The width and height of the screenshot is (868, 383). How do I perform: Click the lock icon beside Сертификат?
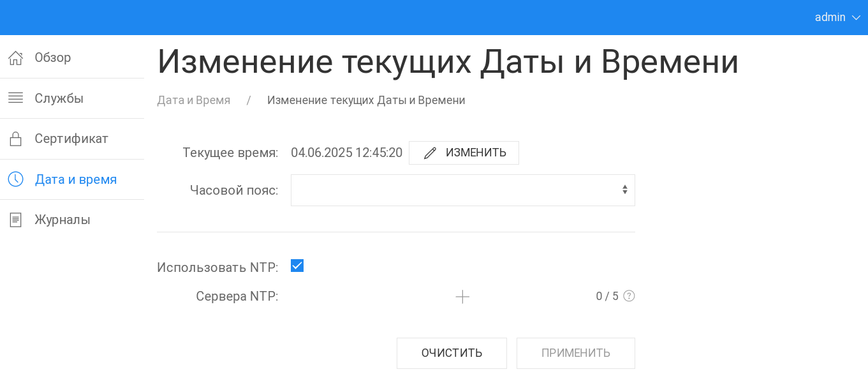click(15, 139)
